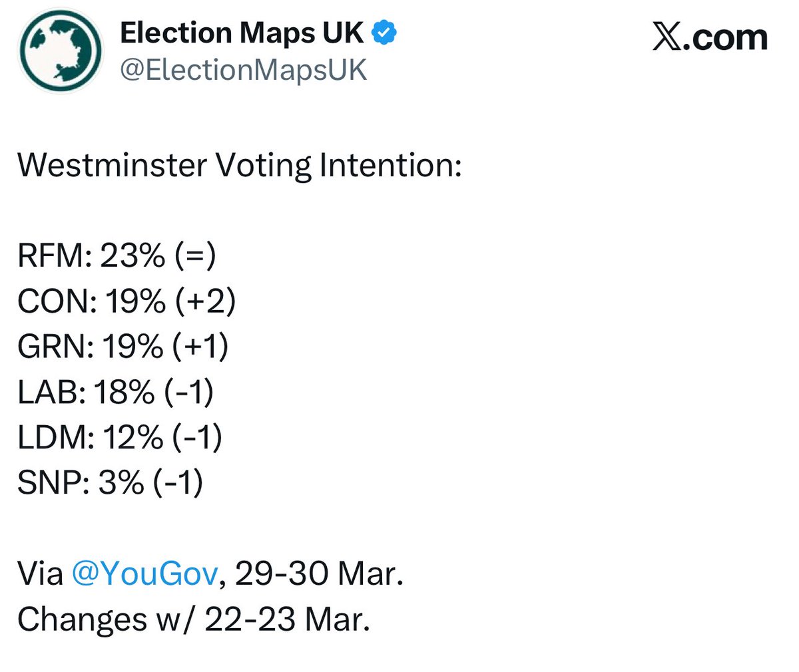Viewport: 799px width, 672px height.
Task: Click the GRN party label
Action: [55, 346]
